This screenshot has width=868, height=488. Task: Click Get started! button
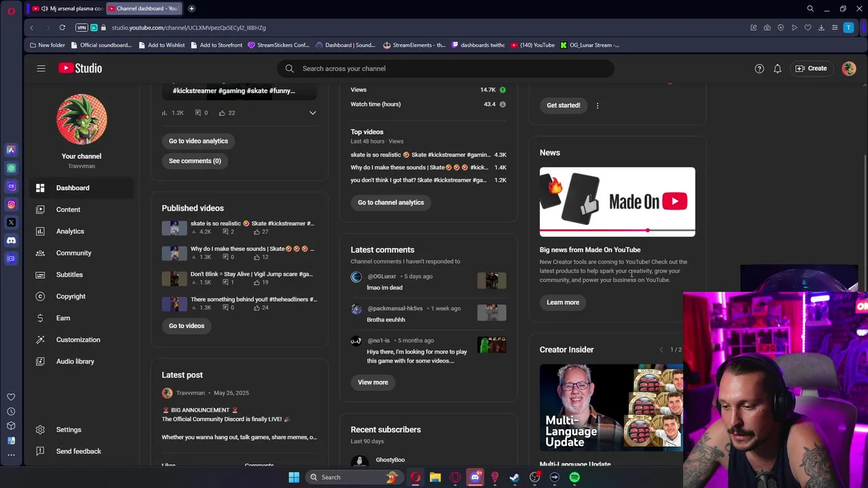(564, 105)
